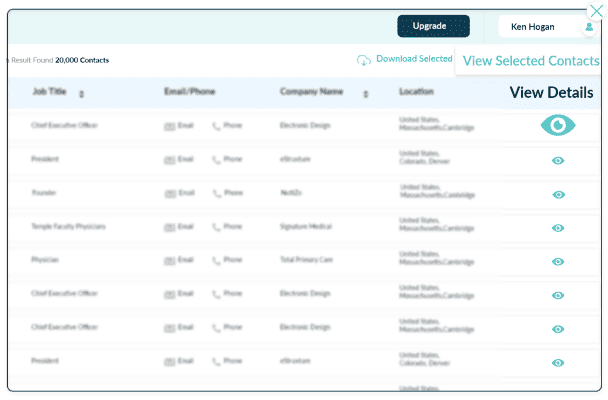
Task: Click the Download Selected link text
Action: tap(414, 59)
